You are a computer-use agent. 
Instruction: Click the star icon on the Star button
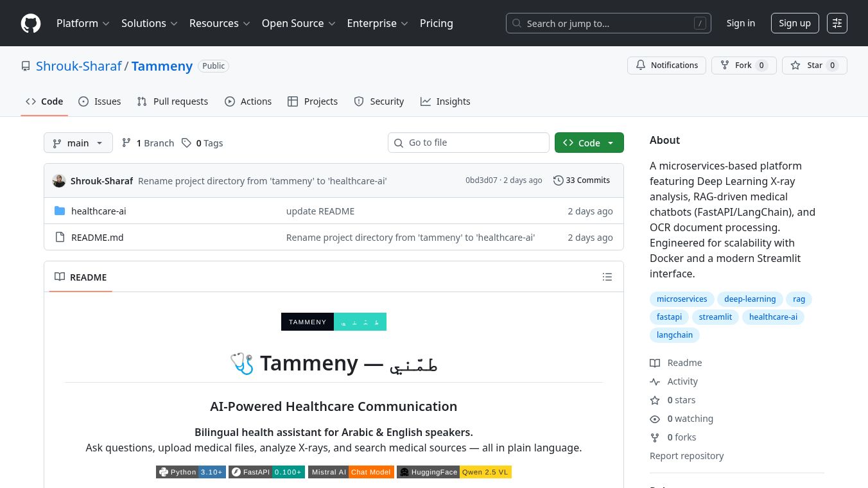coord(795,65)
